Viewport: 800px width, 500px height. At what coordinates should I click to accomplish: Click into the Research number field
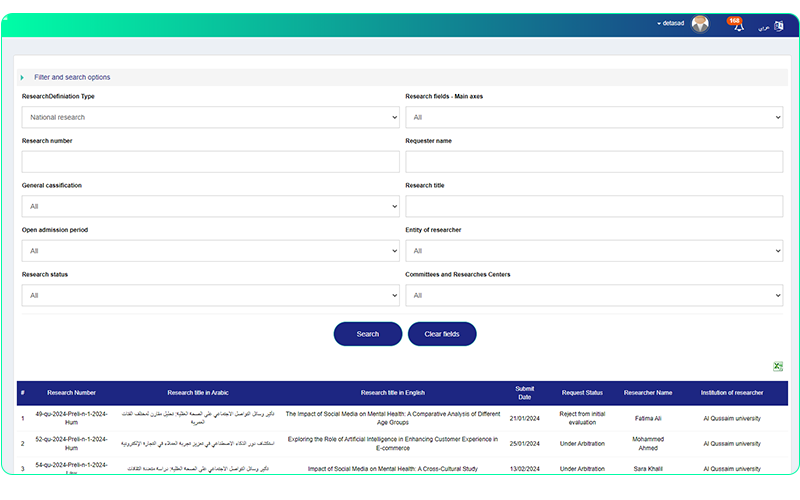210,162
